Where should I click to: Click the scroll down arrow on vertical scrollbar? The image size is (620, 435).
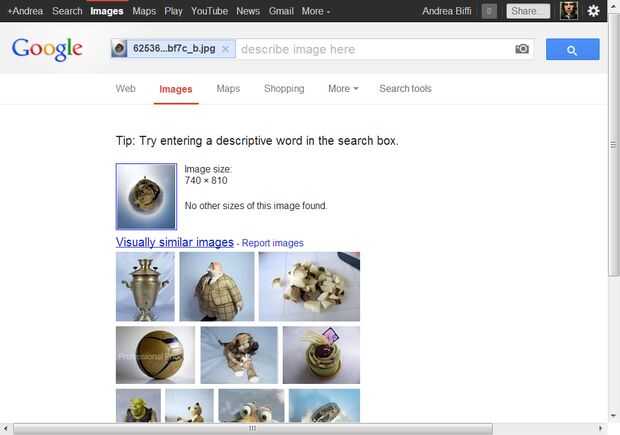point(613,416)
